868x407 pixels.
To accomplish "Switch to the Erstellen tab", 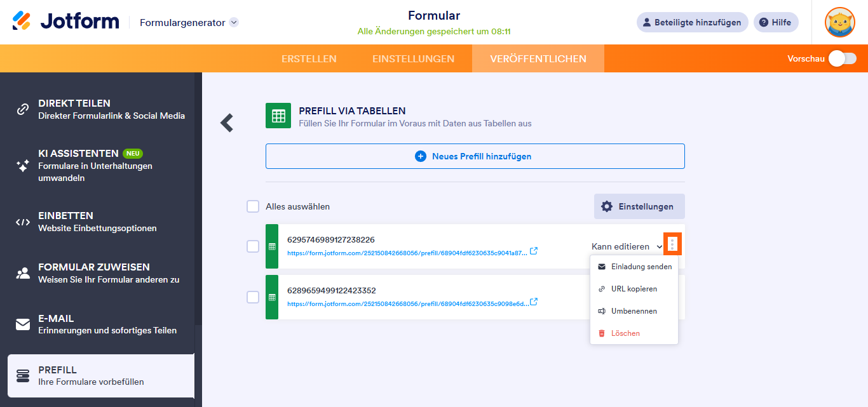I will pyautogui.click(x=309, y=58).
